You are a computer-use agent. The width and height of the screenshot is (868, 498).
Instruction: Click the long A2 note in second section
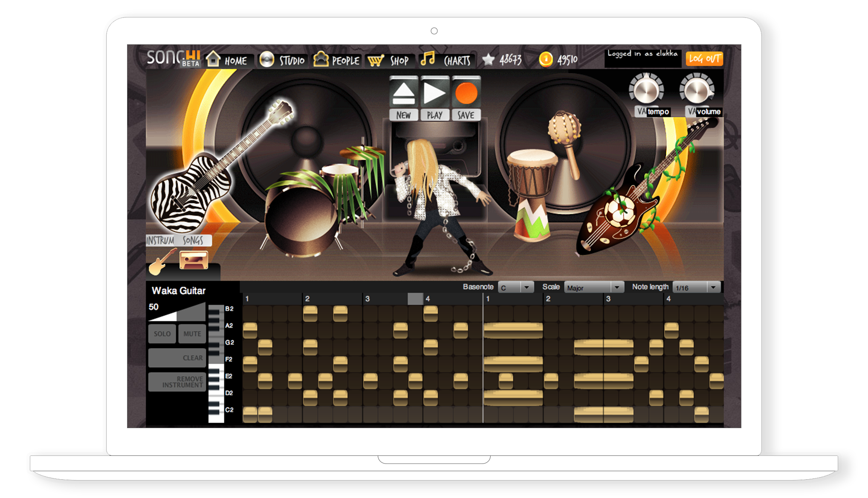click(x=513, y=330)
